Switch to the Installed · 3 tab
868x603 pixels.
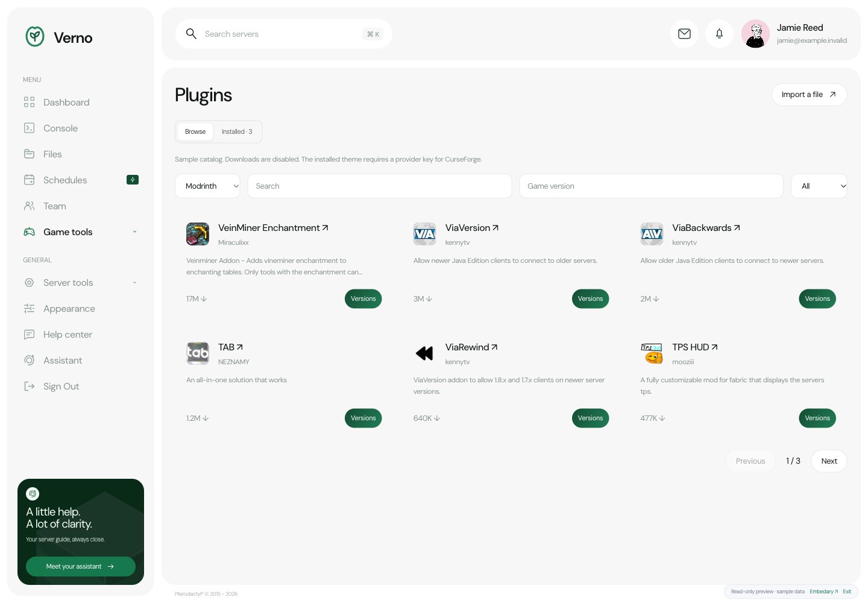(237, 131)
